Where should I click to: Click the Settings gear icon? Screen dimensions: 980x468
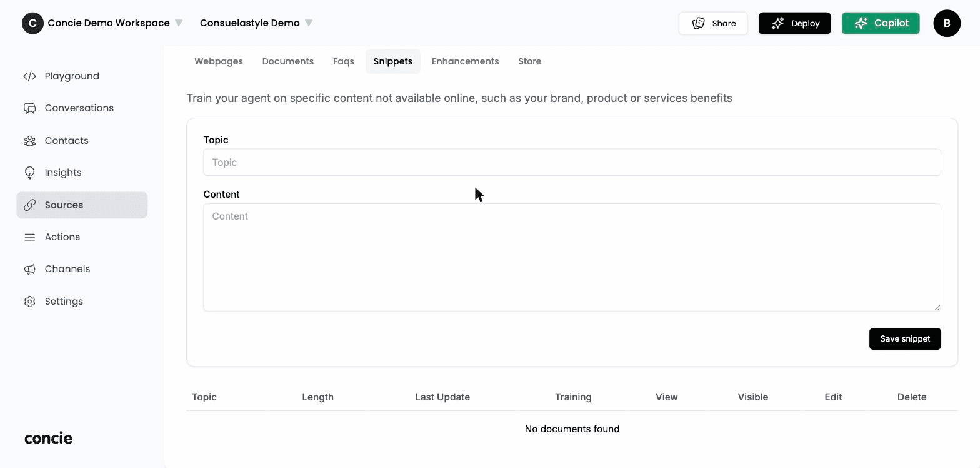(x=29, y=302)
